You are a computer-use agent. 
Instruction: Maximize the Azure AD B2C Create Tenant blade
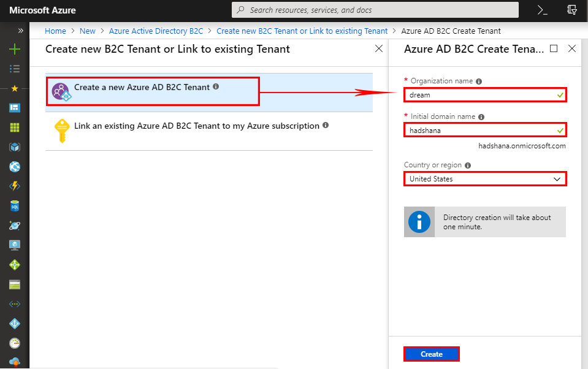[554, 48]
